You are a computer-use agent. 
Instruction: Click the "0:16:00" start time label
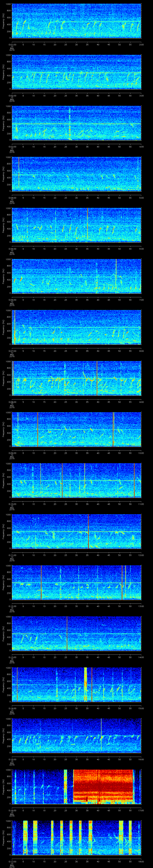[12, 810]
